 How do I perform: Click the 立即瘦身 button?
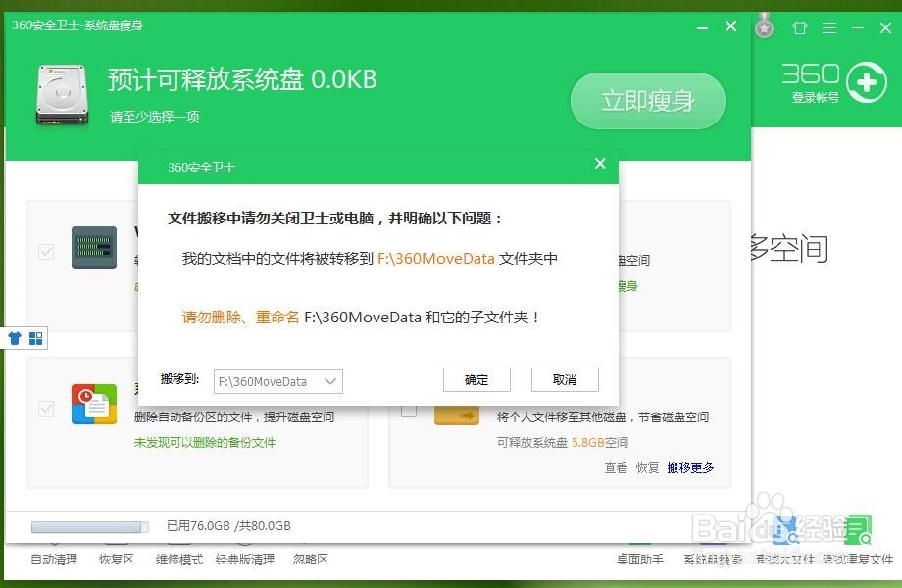[x=648, y=101]
